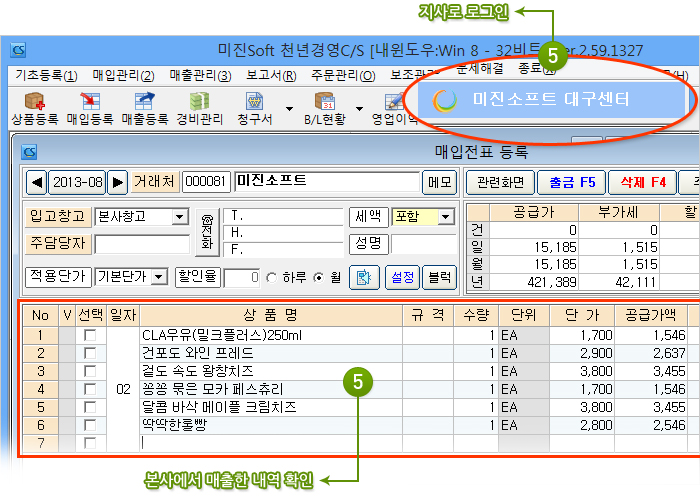The image size is (700, 500).
Task: Check the 선택 box for 건포도 와인 프레드
Action: (90, 353)
